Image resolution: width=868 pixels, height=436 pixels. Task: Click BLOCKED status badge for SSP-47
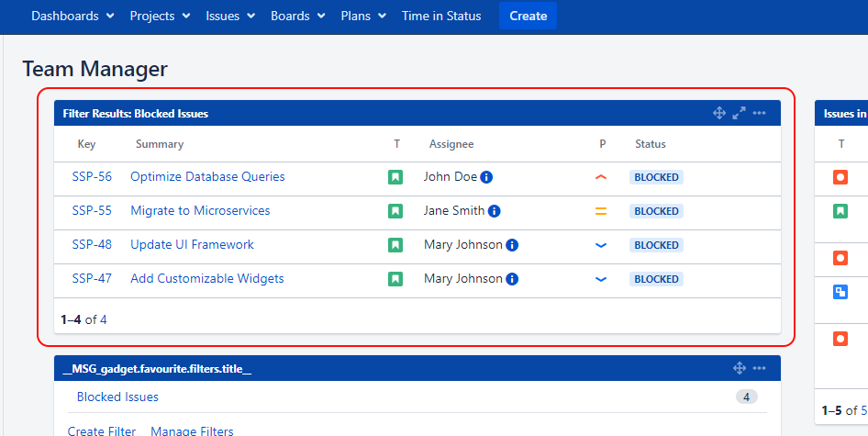click(x=657, y=279)
